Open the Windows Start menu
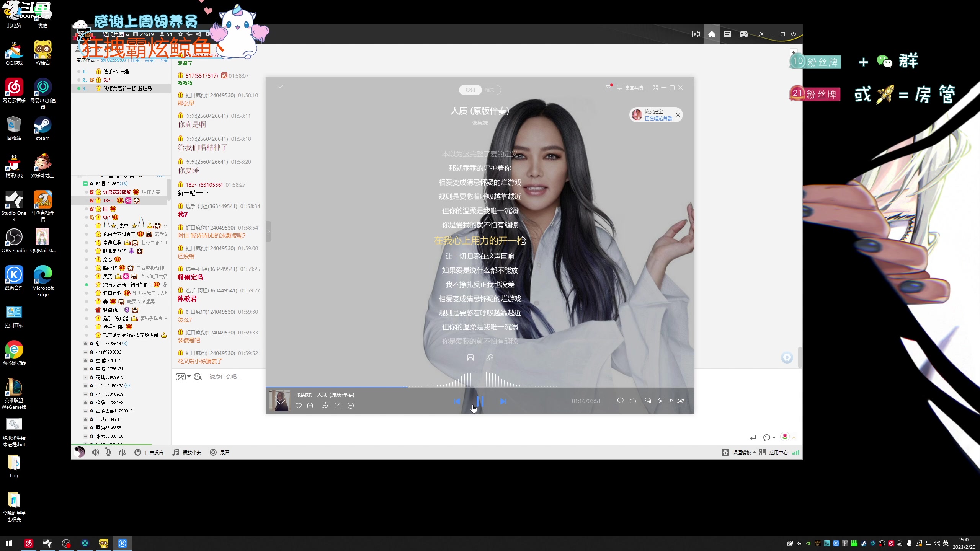The width and height of the screenshot is (980, 551). 9,543
